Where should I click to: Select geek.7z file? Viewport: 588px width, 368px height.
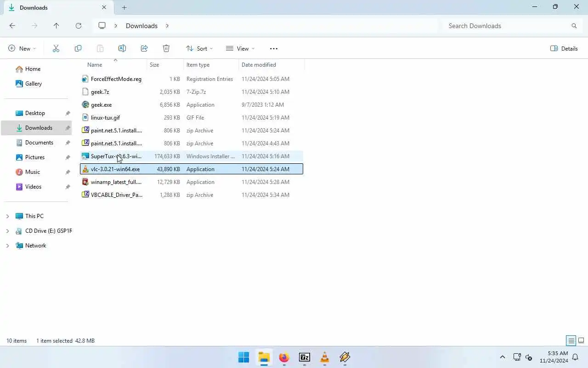[192, 92]
